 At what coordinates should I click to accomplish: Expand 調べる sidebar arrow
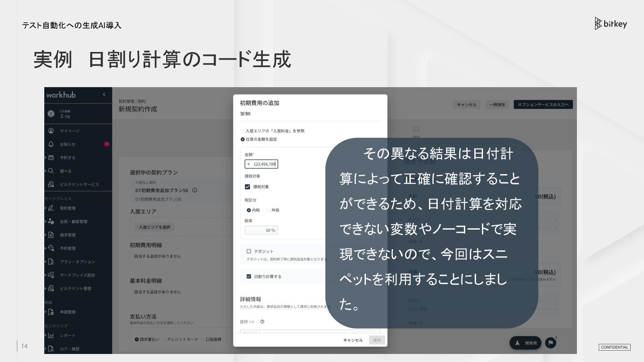click(46, 171)
